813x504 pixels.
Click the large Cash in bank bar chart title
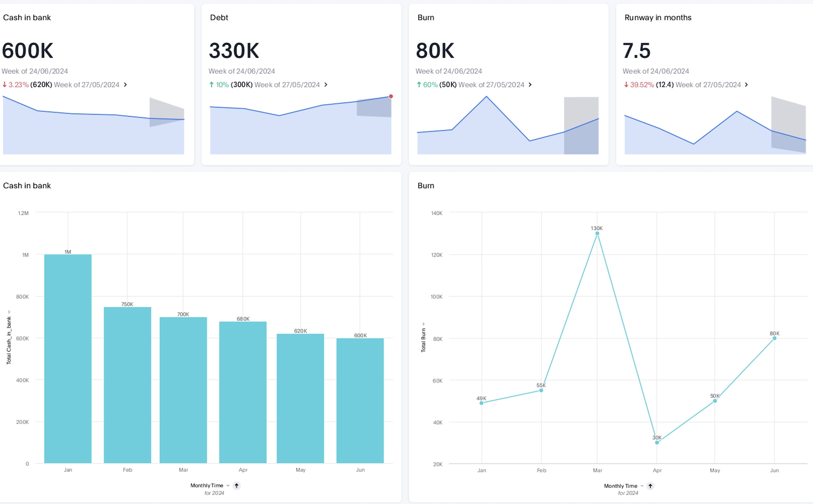click(27, 186)
